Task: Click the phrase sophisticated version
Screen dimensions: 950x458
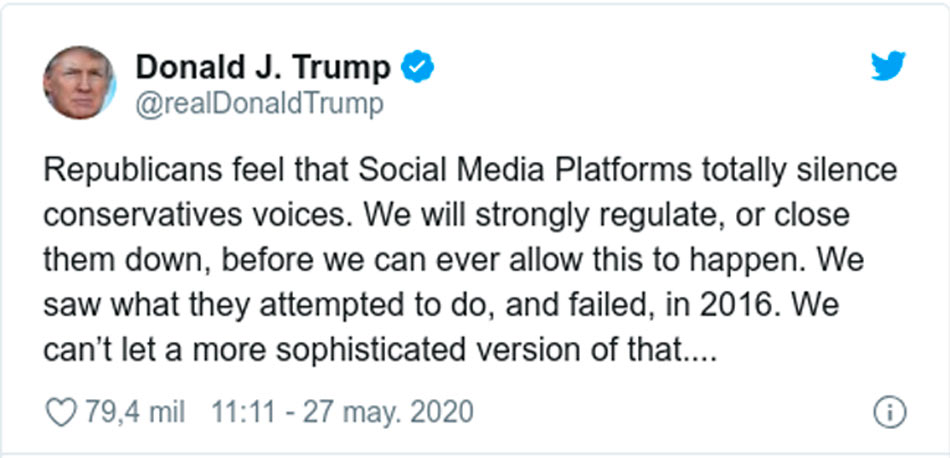Action: coord(461,351)
